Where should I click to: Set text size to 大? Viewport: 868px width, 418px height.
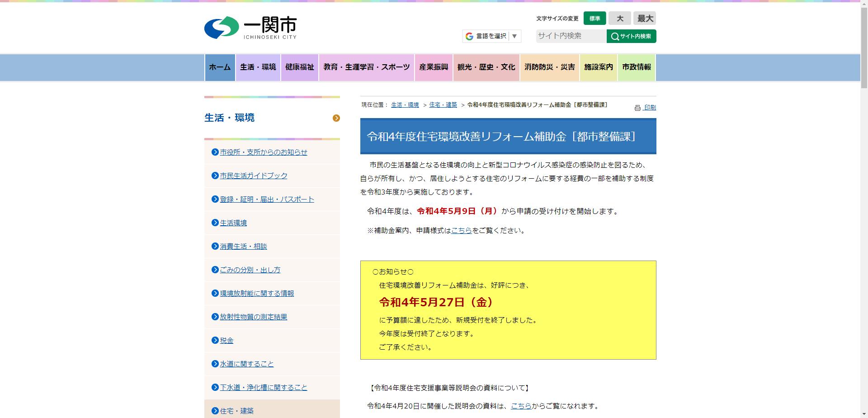point(620,19)
